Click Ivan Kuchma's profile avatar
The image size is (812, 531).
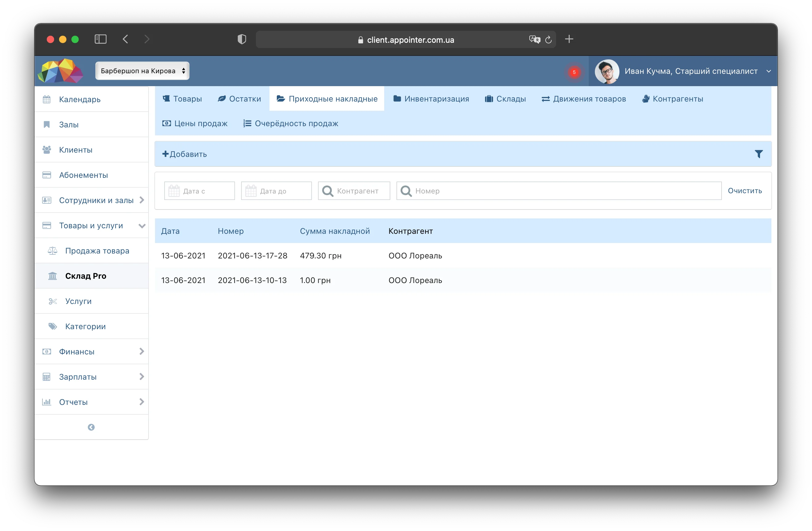(x=607, y=71)
